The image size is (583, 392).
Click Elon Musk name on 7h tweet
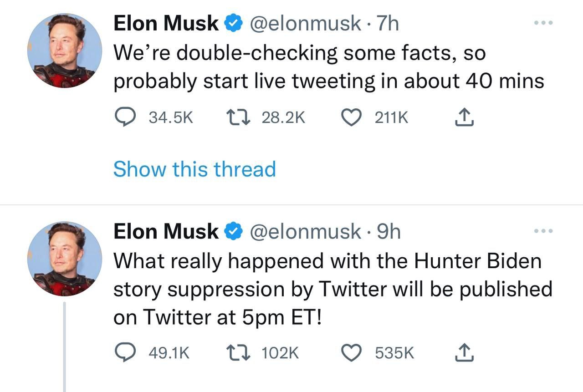tap(166, 23)
